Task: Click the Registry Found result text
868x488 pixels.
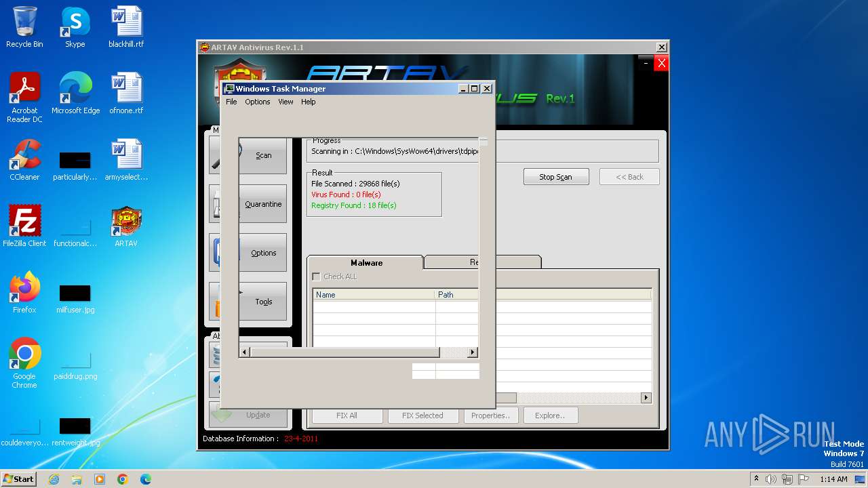Action: point(354,205)
